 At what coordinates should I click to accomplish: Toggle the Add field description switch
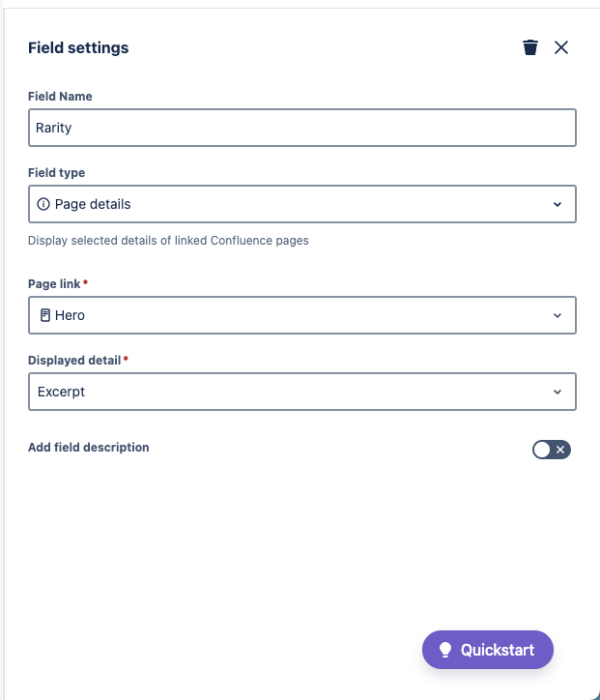[551, 450]
